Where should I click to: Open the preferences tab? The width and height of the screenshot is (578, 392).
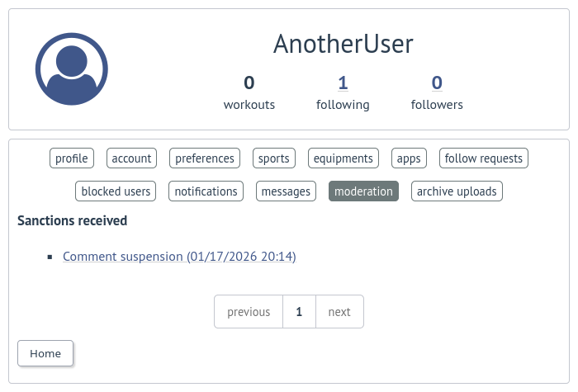point(206,158)
